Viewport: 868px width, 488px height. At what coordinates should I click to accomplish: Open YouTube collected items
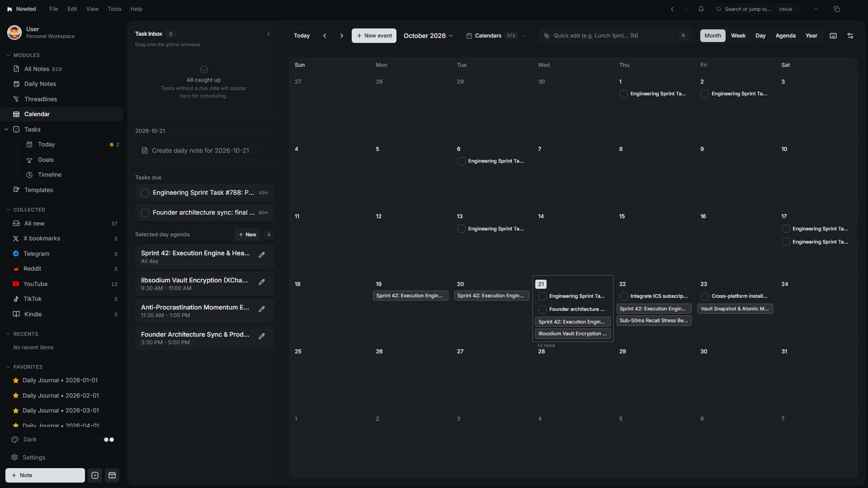[x=61, y=284]
